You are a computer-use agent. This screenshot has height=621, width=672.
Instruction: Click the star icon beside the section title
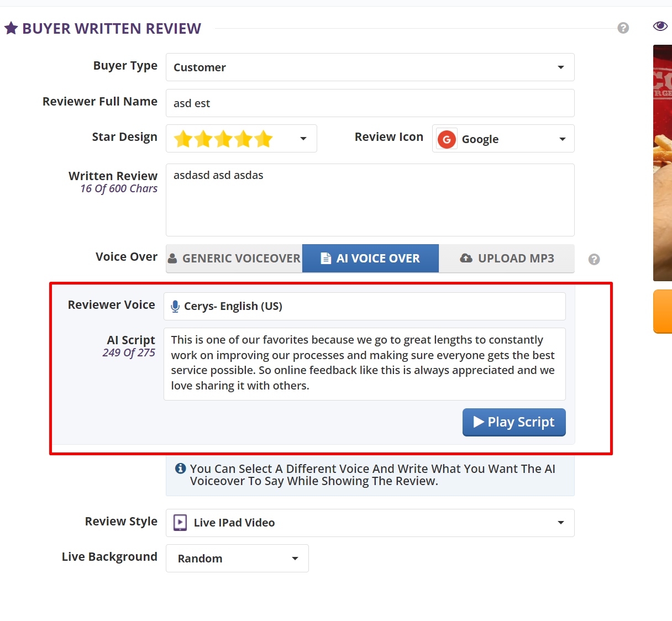tap(11, 28)
